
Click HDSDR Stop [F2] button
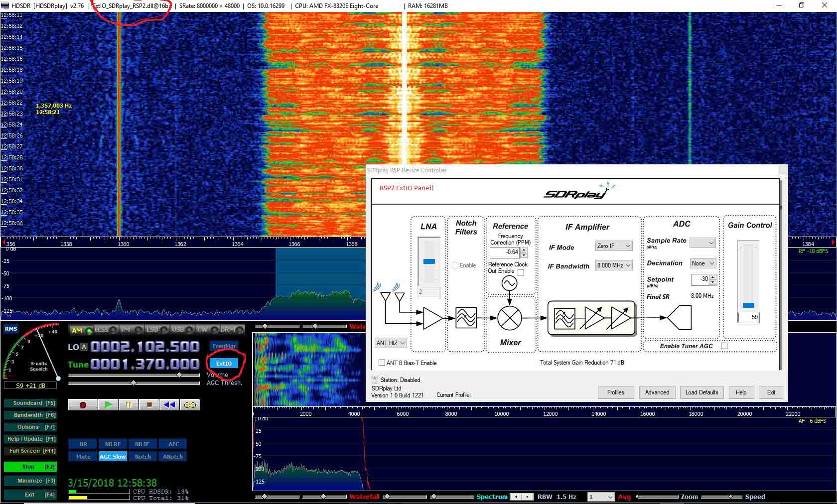(30, 467)
